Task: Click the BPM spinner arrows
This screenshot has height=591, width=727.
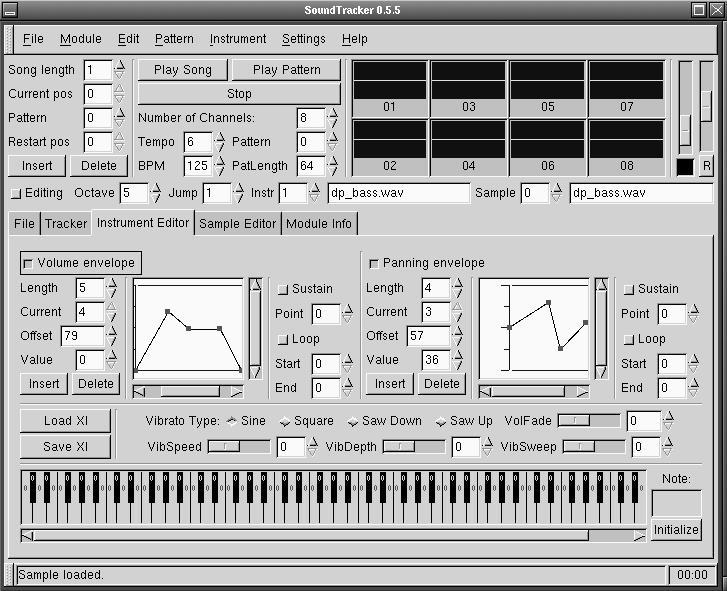Action: 221,166
